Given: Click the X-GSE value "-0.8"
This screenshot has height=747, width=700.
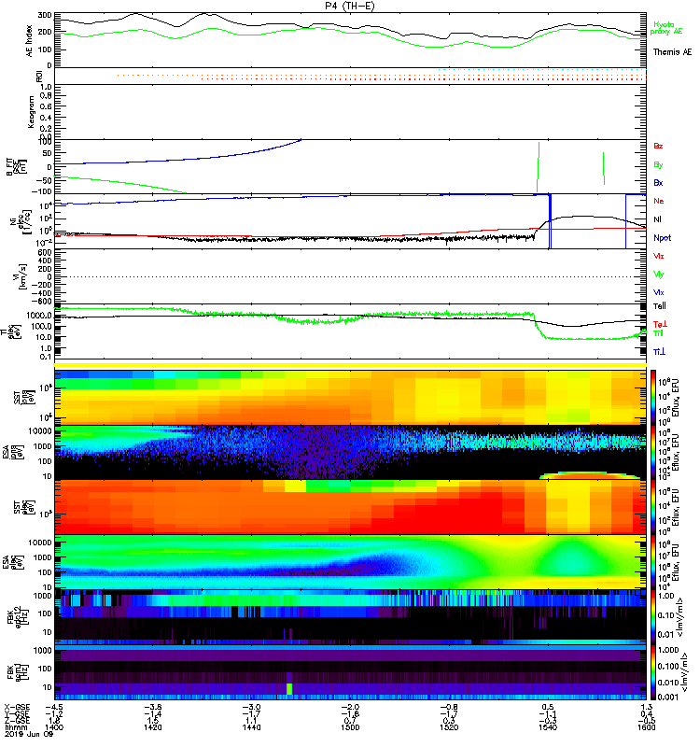Looking at the screenshot, I should pyautogui.click(x=449, y=707).
